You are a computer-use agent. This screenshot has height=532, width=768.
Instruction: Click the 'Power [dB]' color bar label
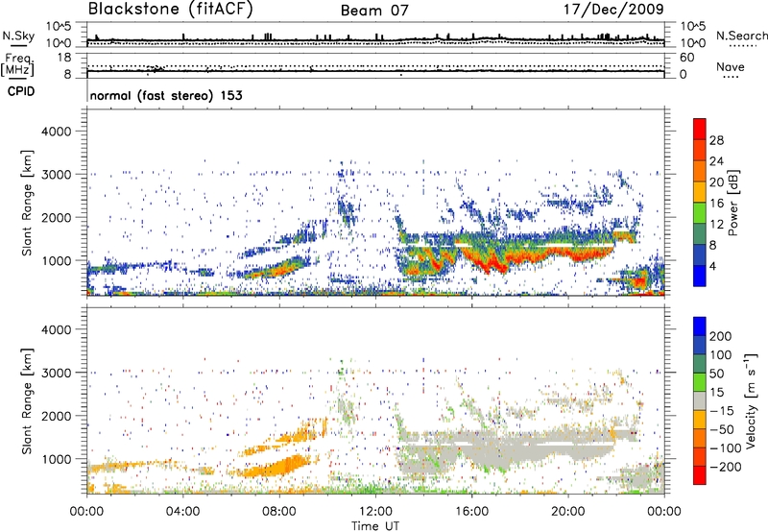click(733, 203)
